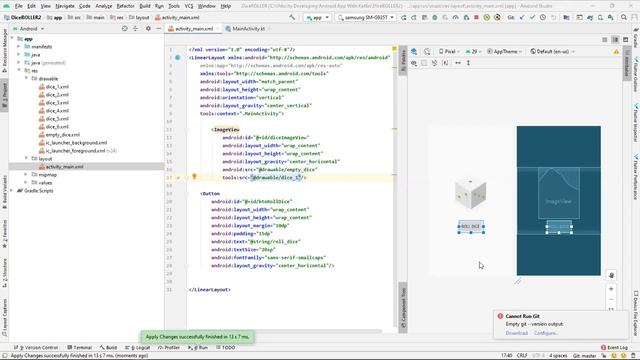Click the yellow lightbulb intention icon
The image size is (640, 360).
[x=194, y=177]
